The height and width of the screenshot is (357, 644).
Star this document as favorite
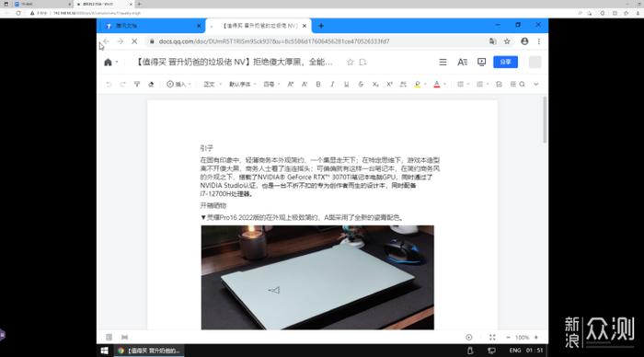pos(350,62)
